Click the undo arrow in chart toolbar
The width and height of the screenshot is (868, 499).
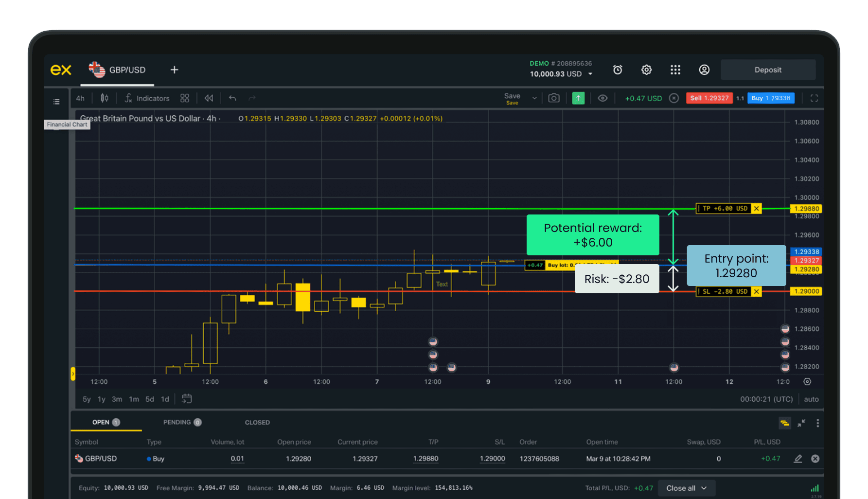coord(232,98)
